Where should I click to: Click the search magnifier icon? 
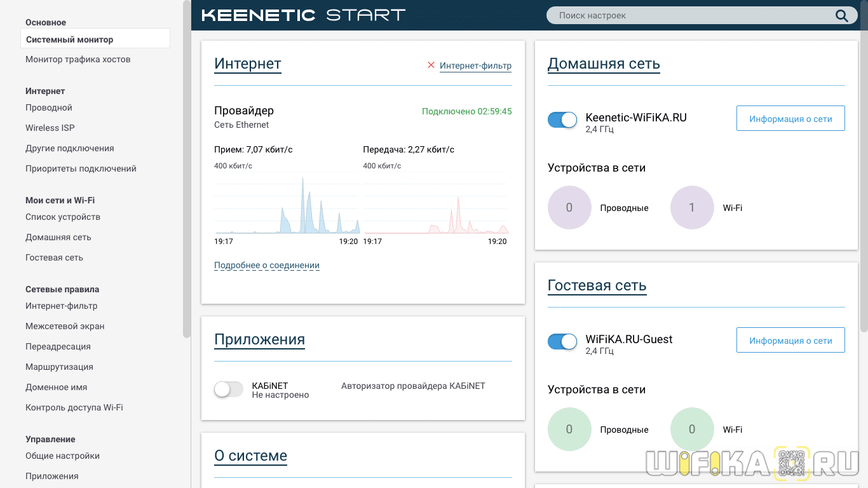point(841,16)
